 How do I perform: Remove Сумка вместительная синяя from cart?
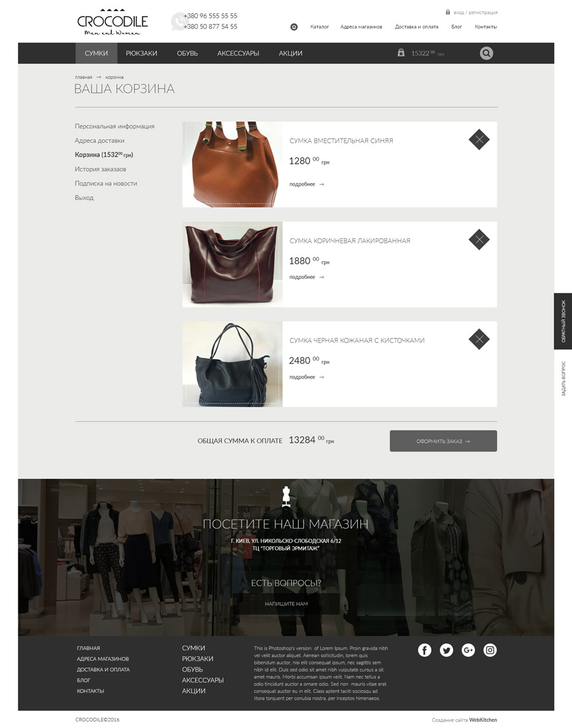click(479, 139)
